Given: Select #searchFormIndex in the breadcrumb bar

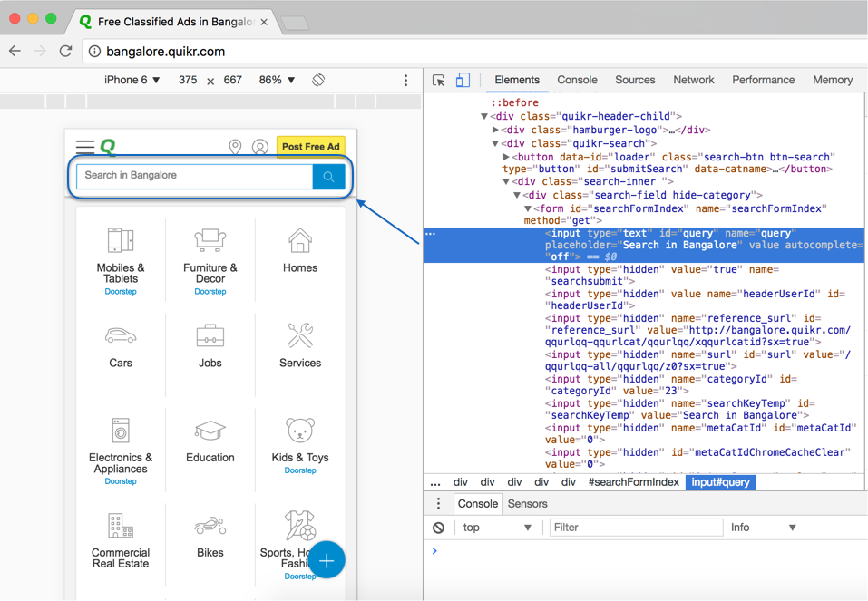Looking at the screenshot, I should pyautogui.click(x=633, y=482).
